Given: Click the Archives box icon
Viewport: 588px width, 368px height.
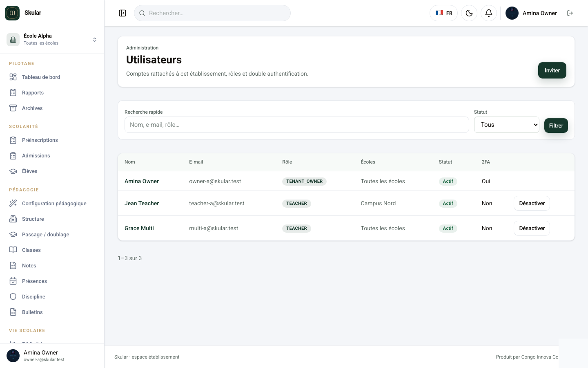Looking at the screenshot, I should [x=13, y=108].
